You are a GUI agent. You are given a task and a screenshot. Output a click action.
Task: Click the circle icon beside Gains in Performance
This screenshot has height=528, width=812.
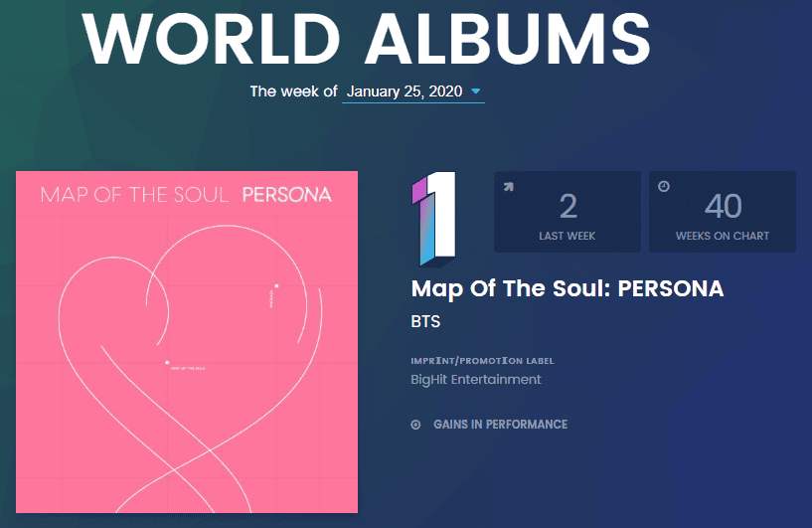coord(415,425)
